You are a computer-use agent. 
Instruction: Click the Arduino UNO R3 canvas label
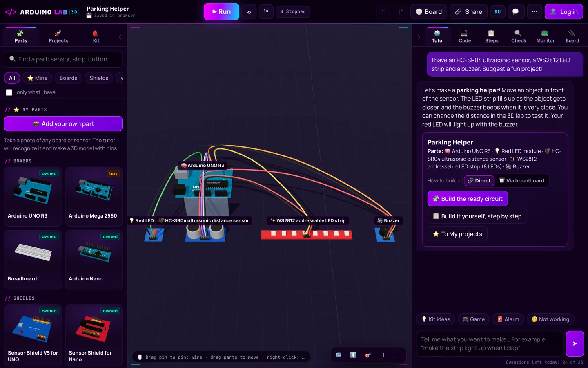click(203, 166)
